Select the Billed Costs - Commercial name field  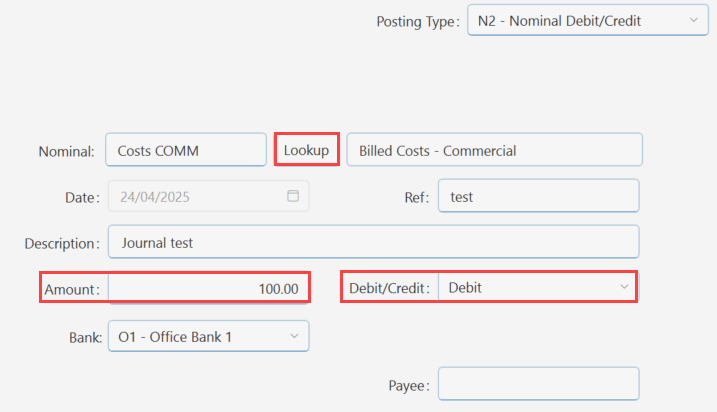click(x=494, y=150)
